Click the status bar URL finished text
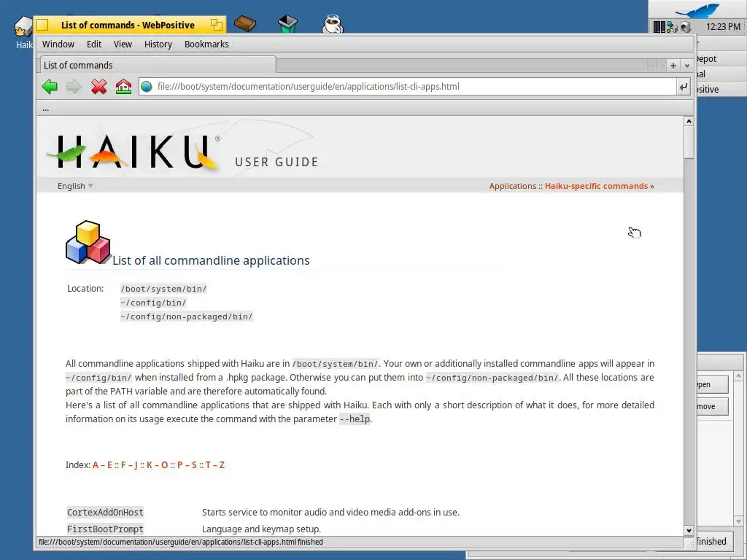 [x=181, y=542]
